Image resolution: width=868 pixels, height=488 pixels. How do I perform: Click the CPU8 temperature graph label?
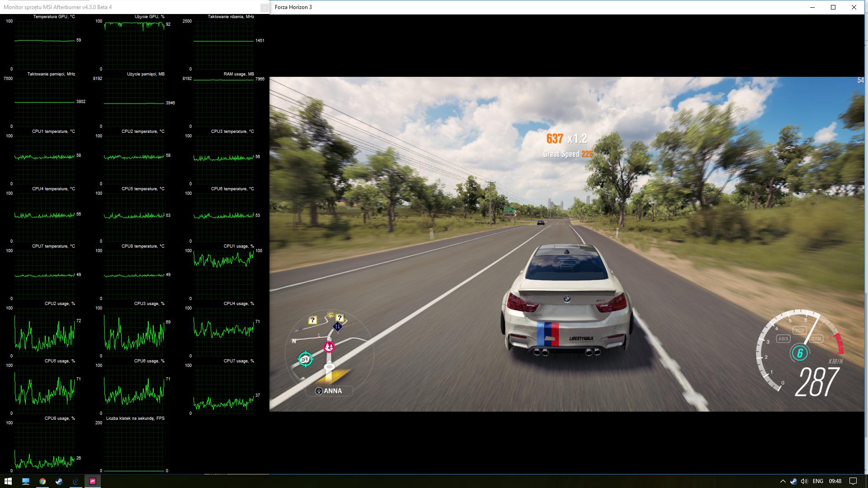click(143, 246)
